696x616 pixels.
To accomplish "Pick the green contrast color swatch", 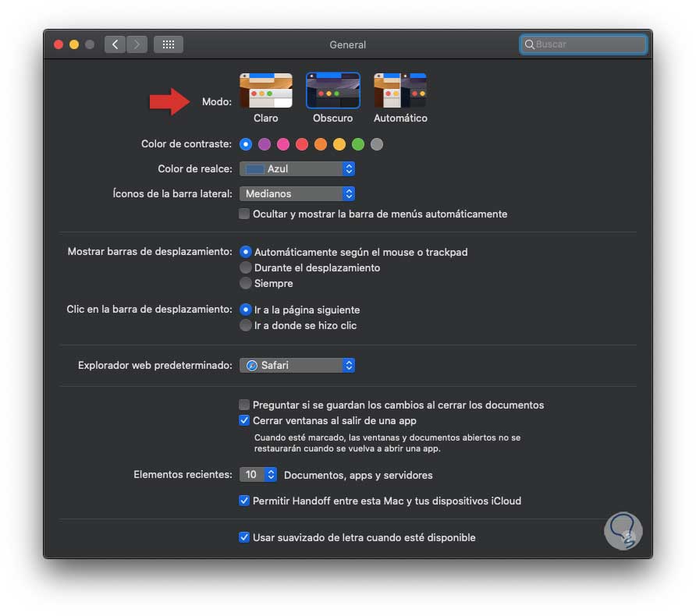I will (358, 144).
